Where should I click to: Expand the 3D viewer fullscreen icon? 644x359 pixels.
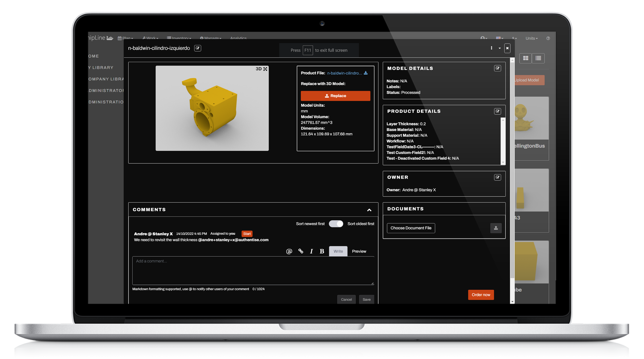(265, 69)
